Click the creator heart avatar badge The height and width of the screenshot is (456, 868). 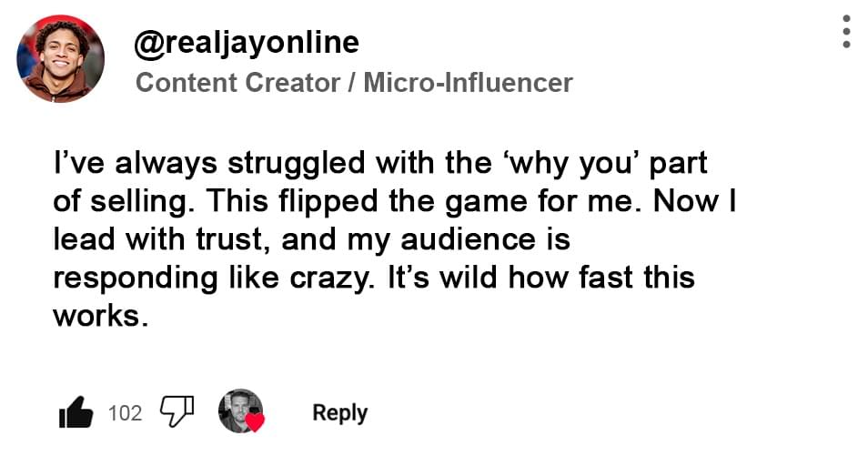pos(240,411)
